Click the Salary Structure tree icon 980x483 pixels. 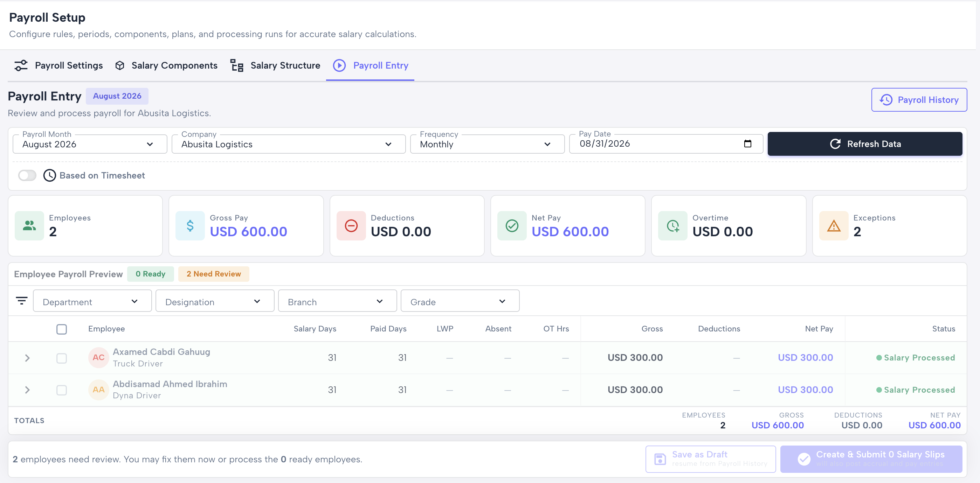237,65
